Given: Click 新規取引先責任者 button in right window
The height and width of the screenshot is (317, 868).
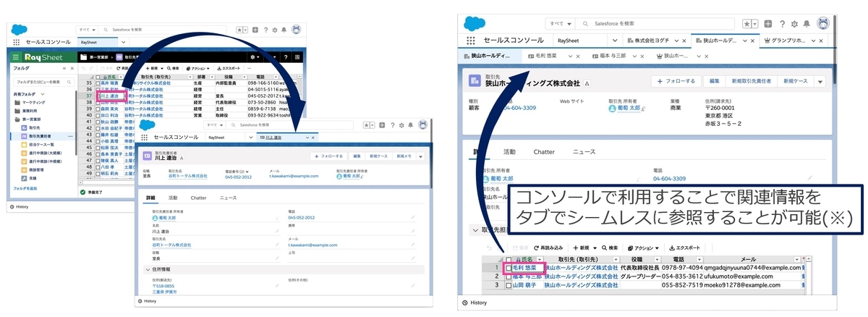Looking at the screenshot, I should click(751, 81).
